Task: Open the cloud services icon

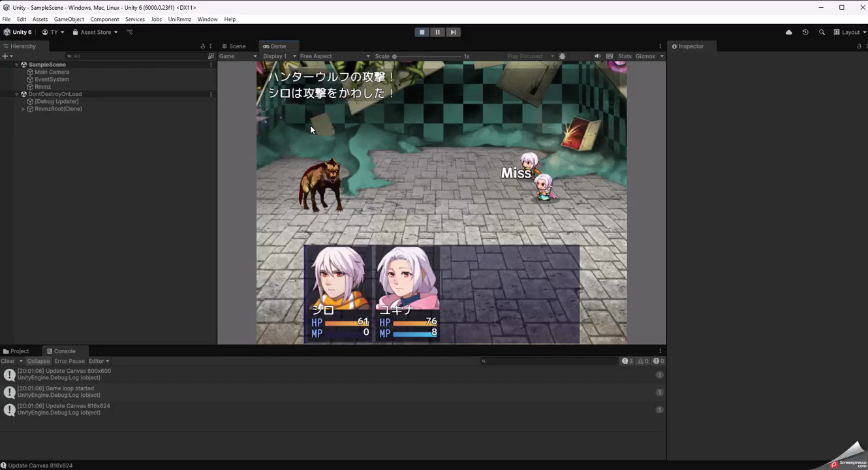Action: (x=789, y=32)
